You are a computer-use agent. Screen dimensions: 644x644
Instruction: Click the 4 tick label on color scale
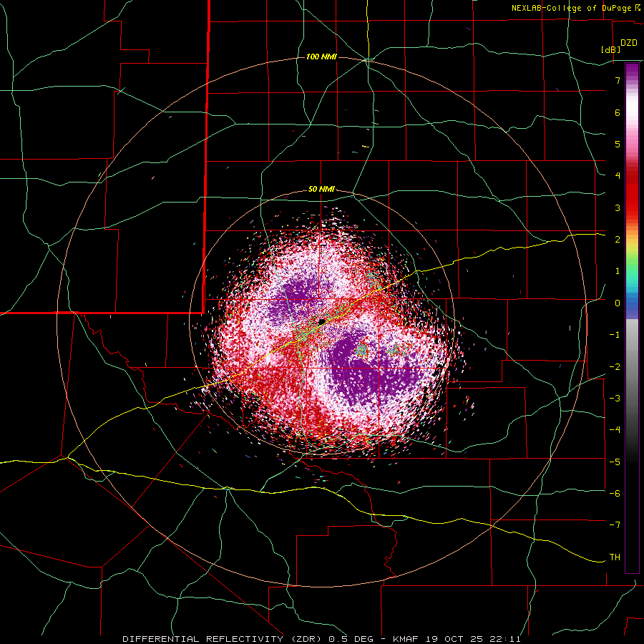click(618, 175)
